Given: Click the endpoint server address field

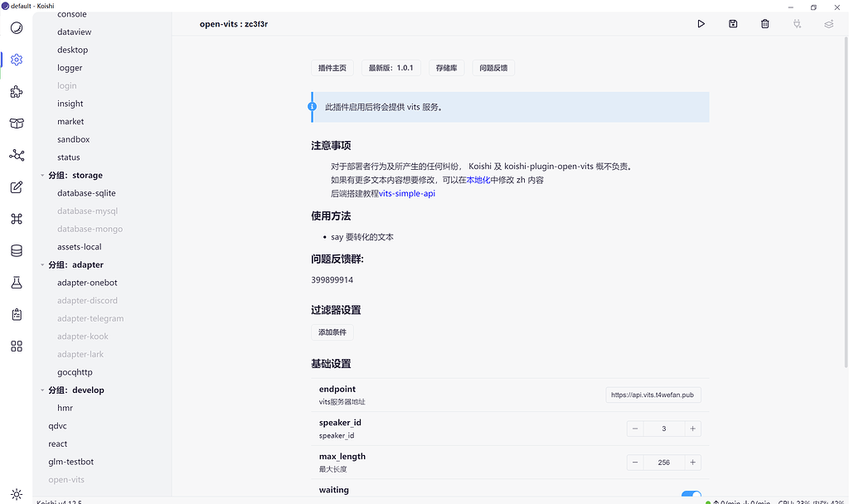Looking at the screenshot, I should pyautogui.click(x=655, y=395).
